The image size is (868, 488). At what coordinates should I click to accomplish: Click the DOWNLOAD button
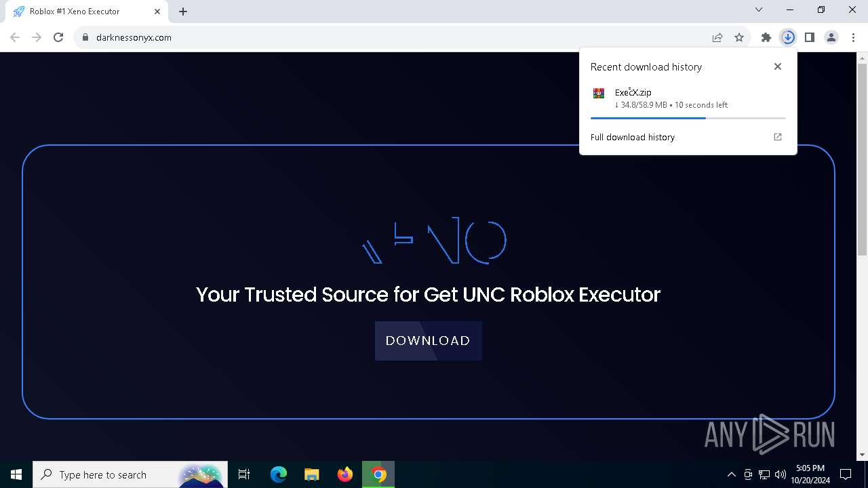pos(428,341)
